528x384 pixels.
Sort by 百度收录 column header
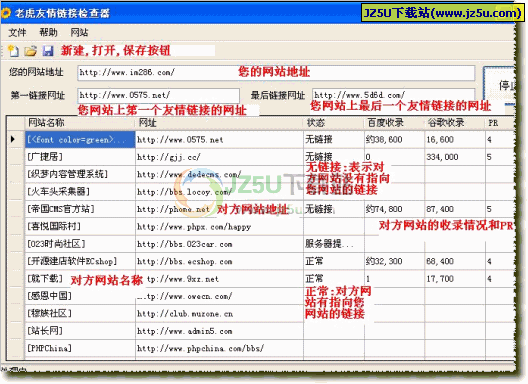(x=394, y=123)
